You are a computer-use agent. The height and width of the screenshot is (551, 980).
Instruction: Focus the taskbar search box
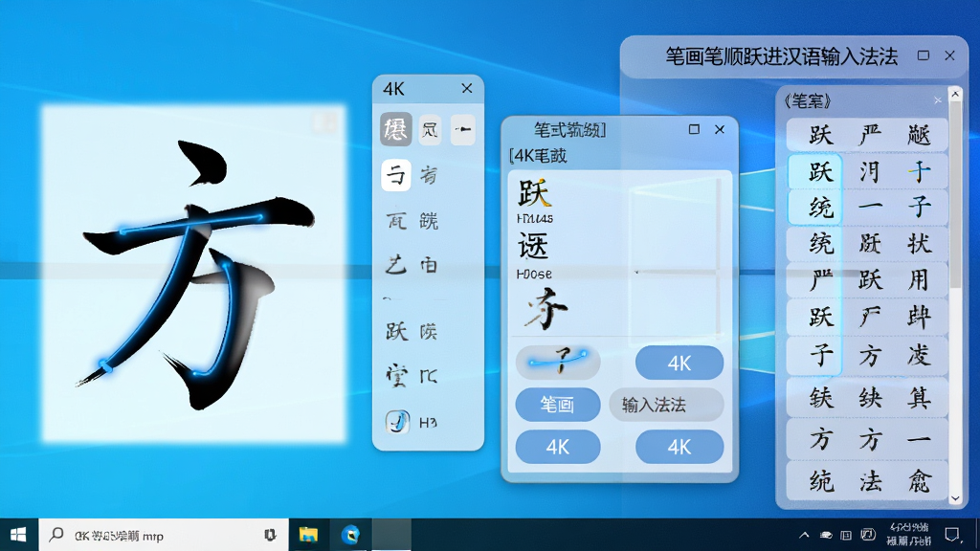[164, 535]
